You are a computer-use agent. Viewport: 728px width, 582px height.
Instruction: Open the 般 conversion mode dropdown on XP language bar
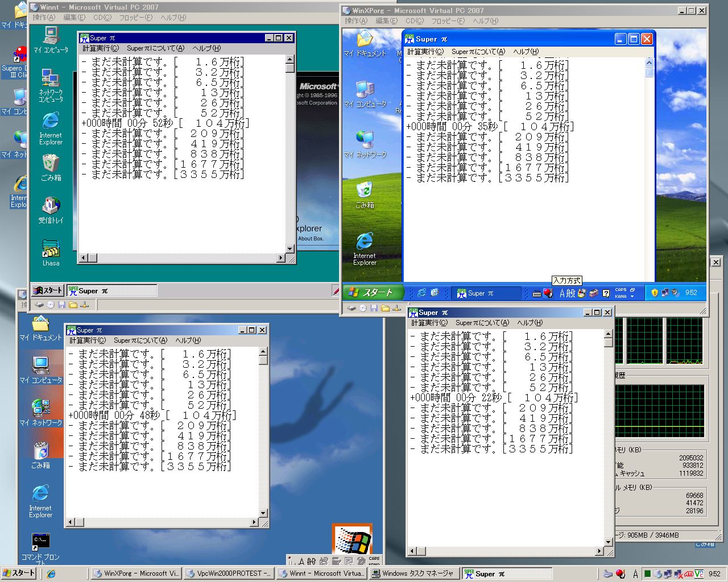tap(571, 293)
